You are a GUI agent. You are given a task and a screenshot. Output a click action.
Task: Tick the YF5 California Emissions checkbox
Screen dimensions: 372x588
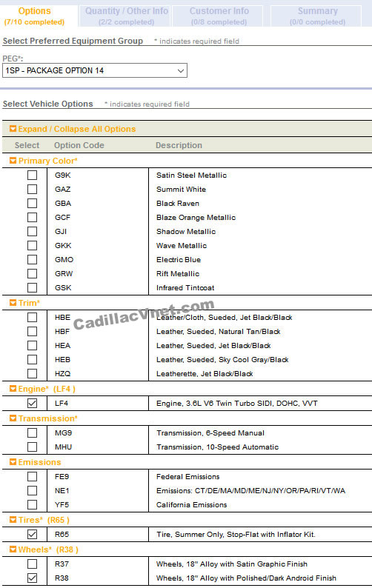coord(33,505)
